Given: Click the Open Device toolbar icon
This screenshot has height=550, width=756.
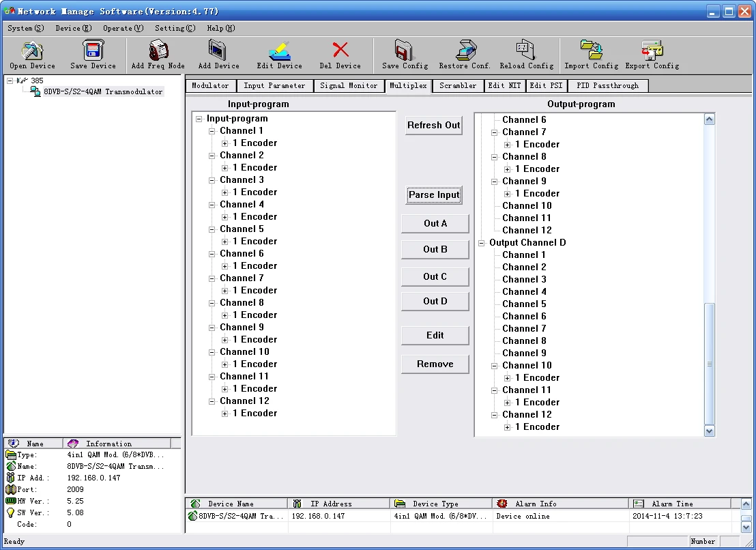Looking at the screenshot, I should 32,51.
